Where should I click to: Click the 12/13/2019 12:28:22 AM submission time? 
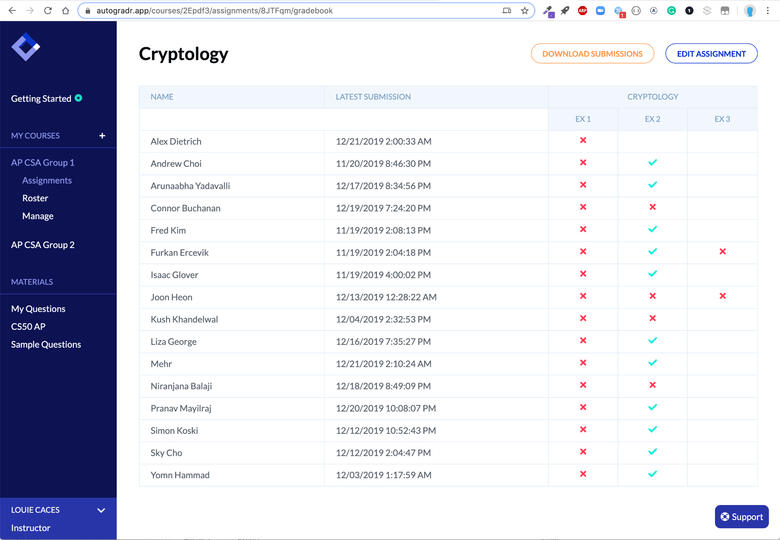click(x=386, y=297)
